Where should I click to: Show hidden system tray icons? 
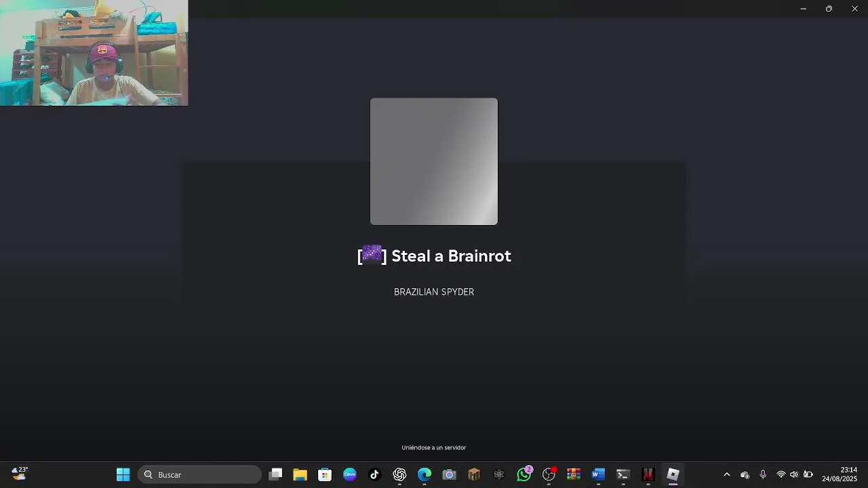click(727, 474)
